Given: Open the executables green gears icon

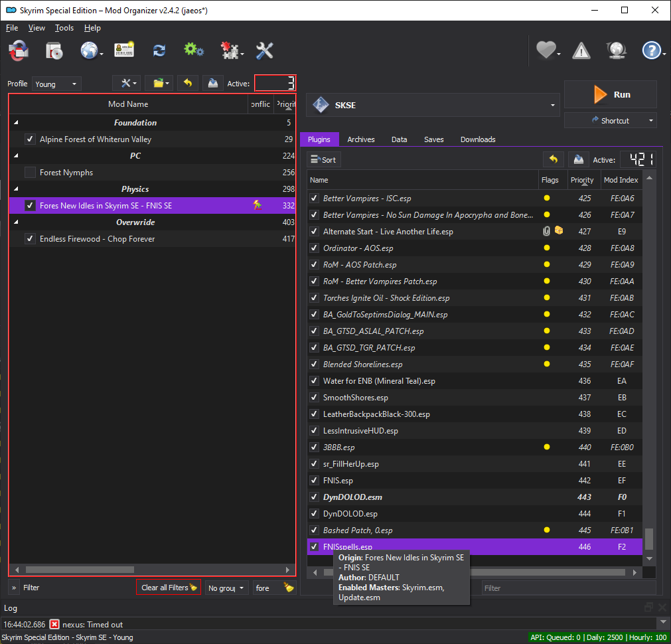Looking at the screenshot, I should (x=193, y=50).
